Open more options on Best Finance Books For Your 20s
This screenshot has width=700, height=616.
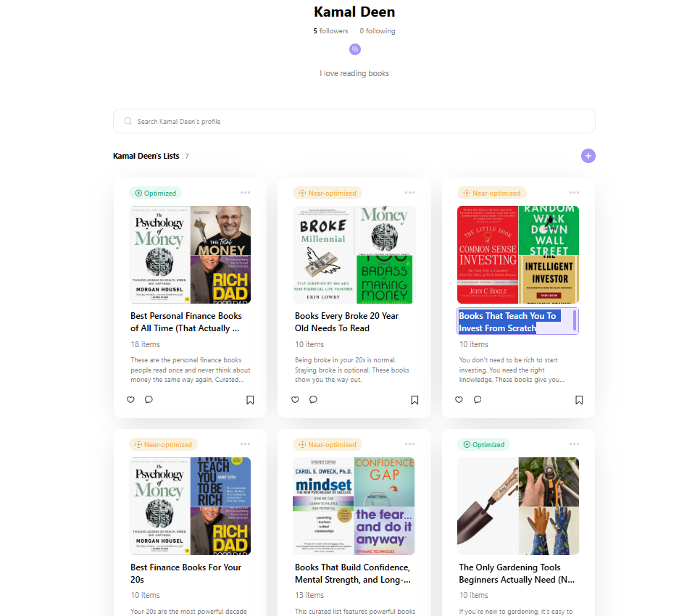point(246,444)
